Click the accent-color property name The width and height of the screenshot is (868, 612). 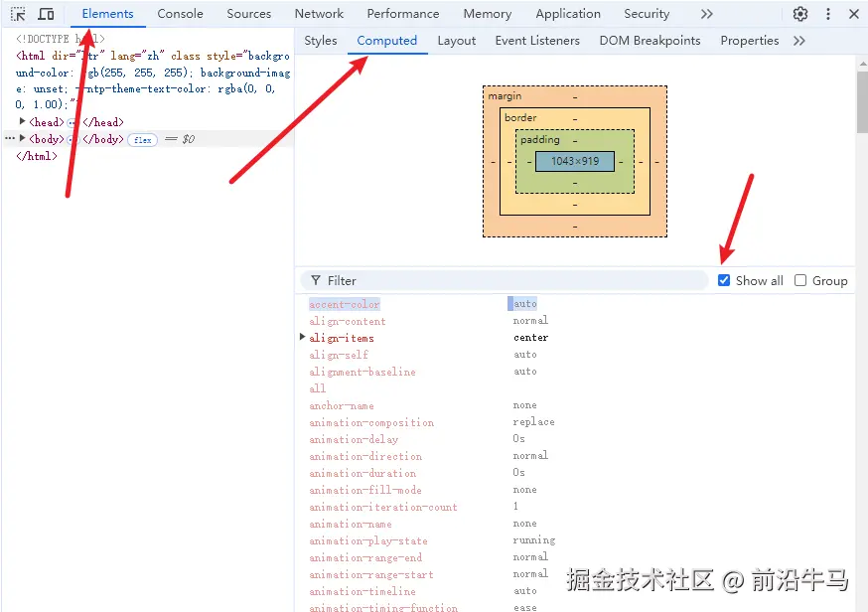click(345, 304)
